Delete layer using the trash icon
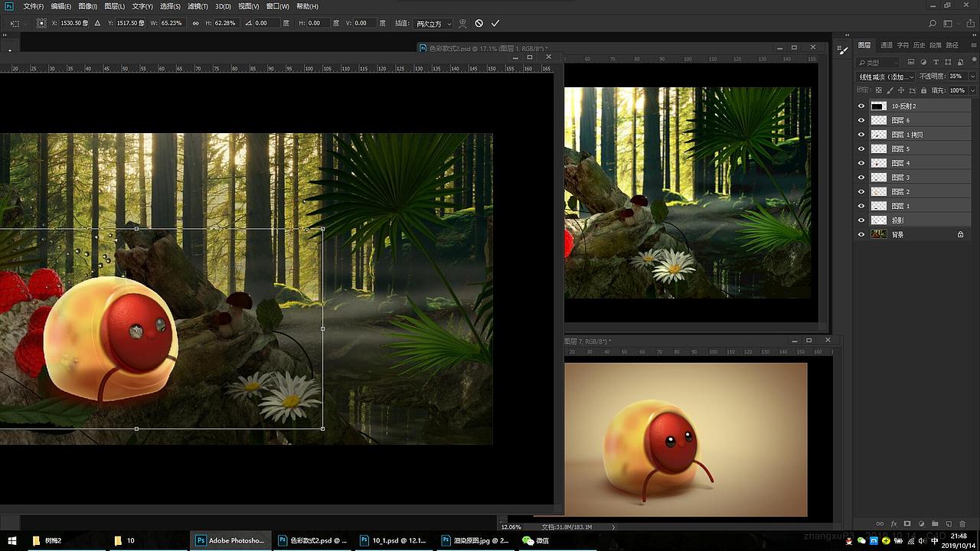 pyautogui.click(x=962, y=524)
